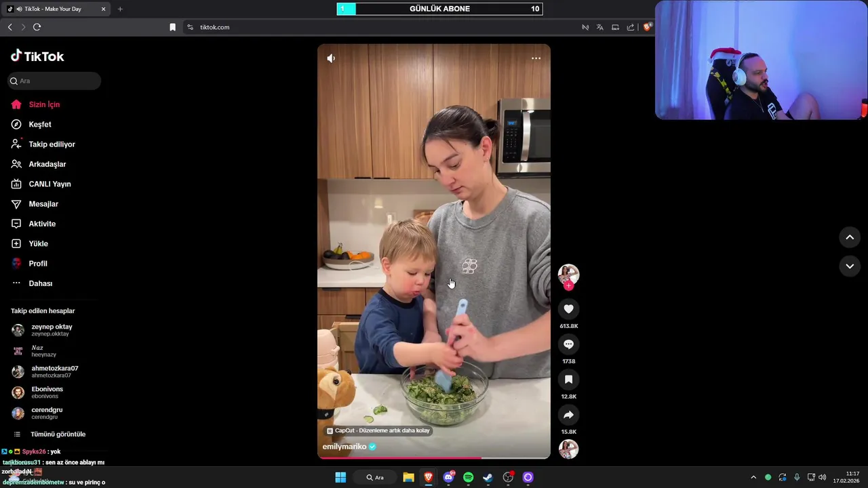Screen dimensions: 868x488
Task: Open Brave Shields lion icon
Action: point(648,27)
